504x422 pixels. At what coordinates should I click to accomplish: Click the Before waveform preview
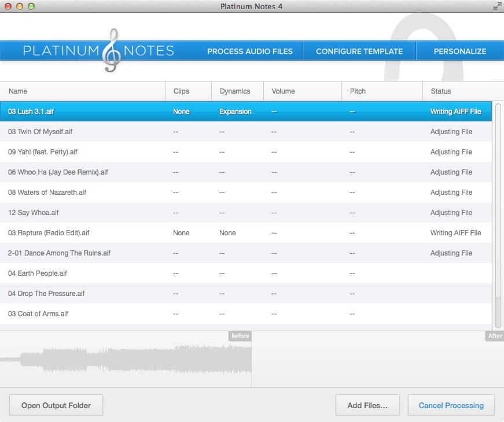[x=126, y=359]
